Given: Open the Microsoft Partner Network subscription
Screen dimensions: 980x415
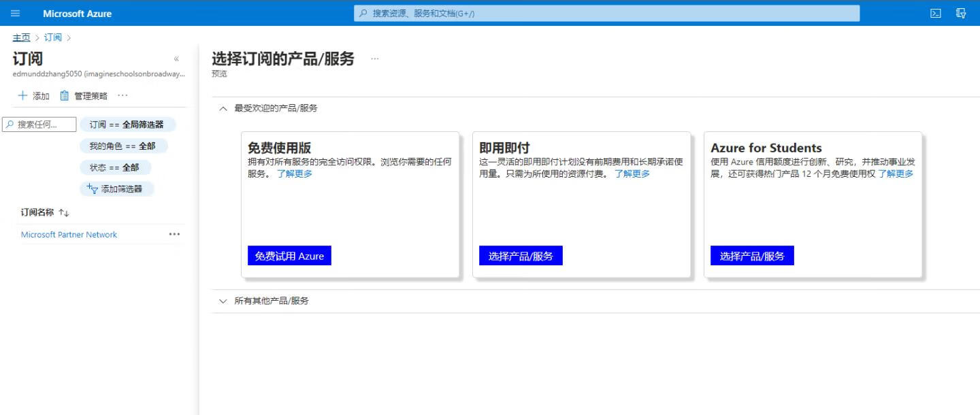Looking at the screenshot, I should [x=69, y=235].
